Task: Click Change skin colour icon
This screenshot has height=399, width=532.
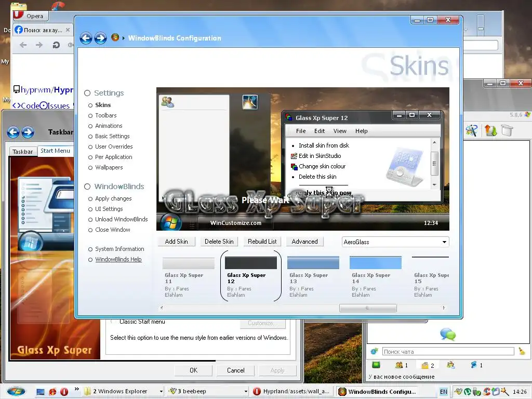Action: click(294, 167)
